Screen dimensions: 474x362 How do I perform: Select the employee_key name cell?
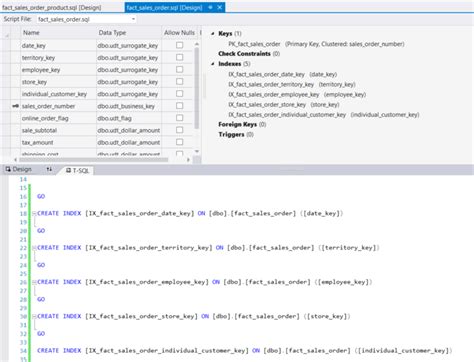(59, 70)
